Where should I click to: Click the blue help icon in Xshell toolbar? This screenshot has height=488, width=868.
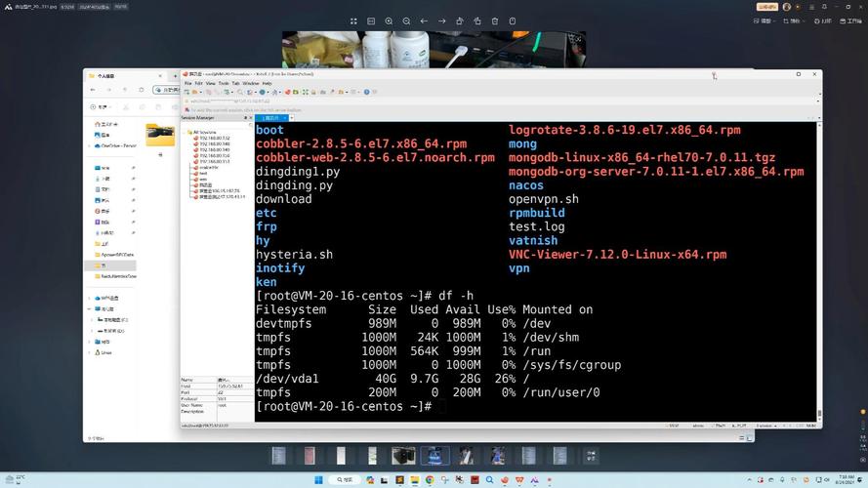tap(366, 92)
